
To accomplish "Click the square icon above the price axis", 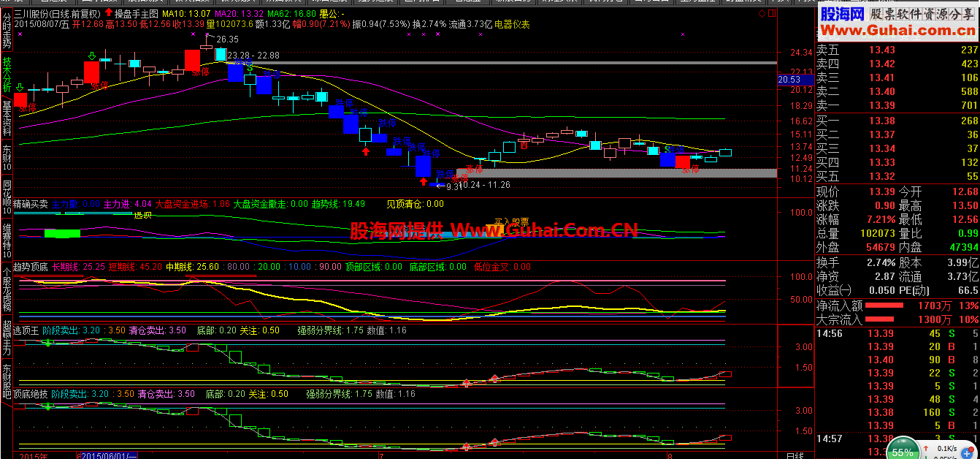I will [773, 14].
